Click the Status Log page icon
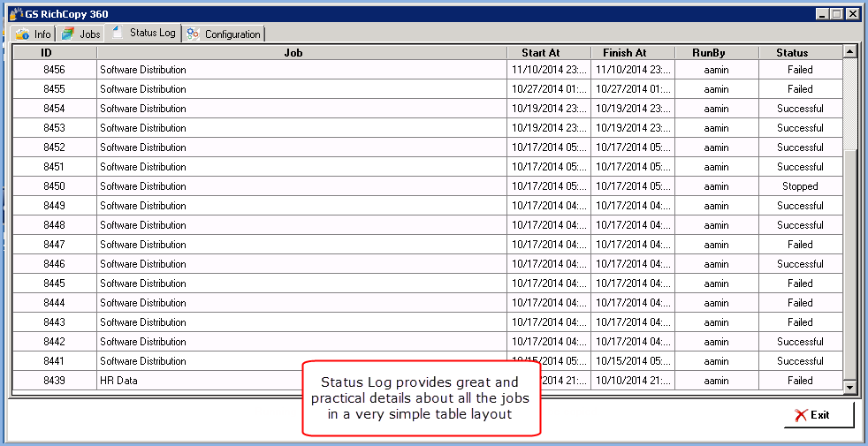This screenshot has width=868, height=446. tap(118, 32)
